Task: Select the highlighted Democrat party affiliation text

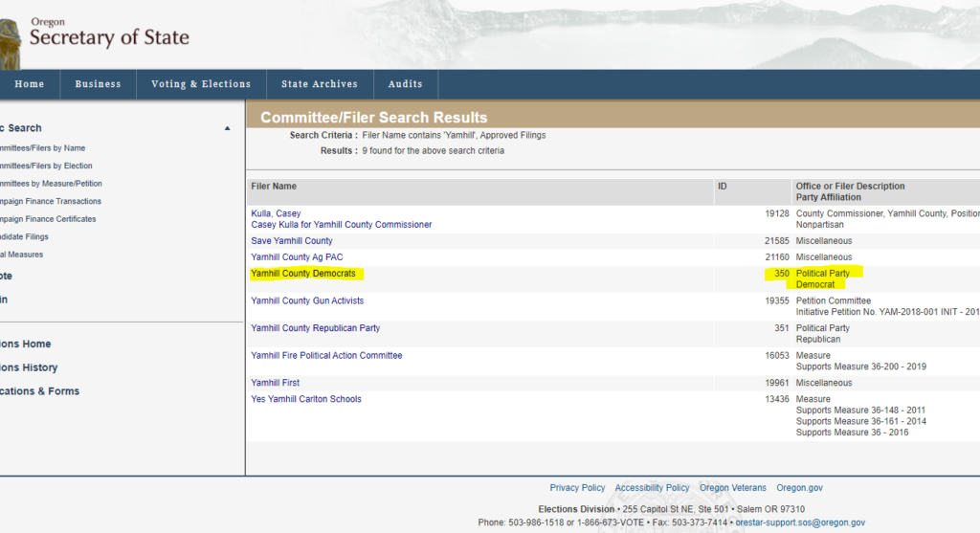Action: [815, 285]
